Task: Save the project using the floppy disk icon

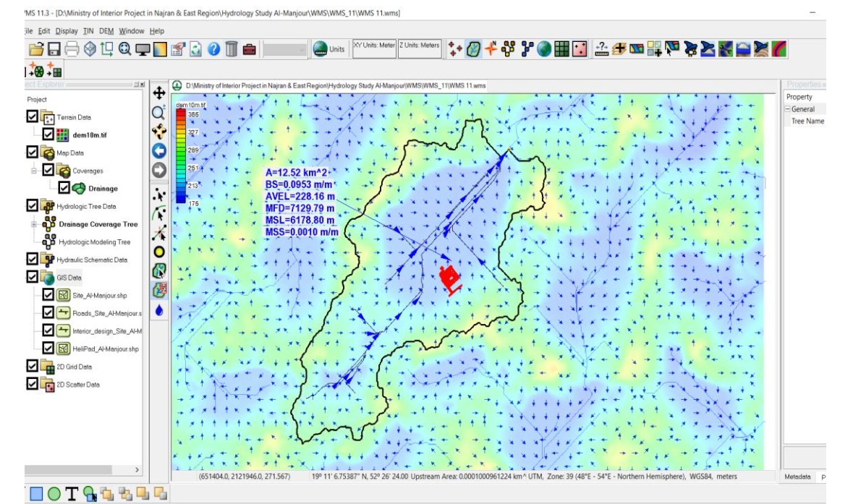Action: point(54,49)
